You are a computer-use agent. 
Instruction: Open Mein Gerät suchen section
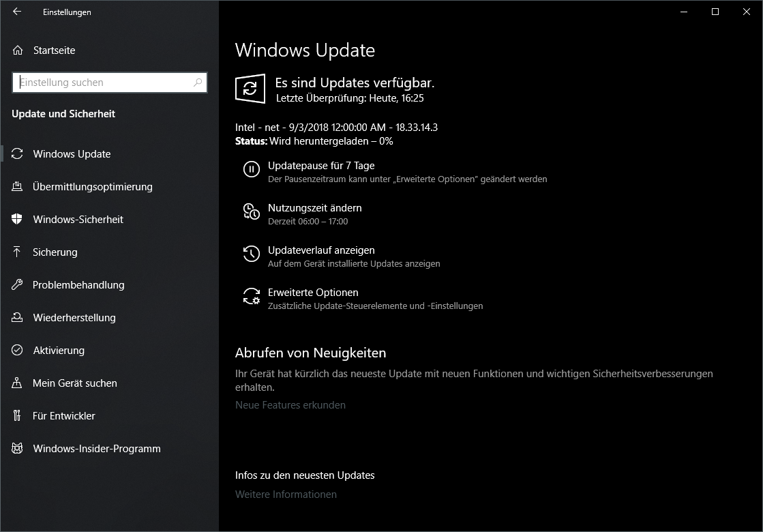pyautogui.click(x=75, y=383)
